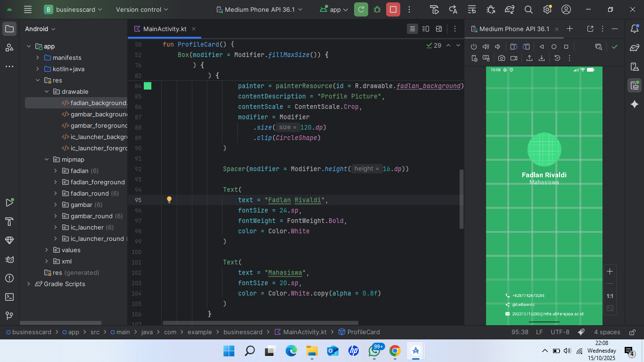Click the green color swatch in gutter

148,86
